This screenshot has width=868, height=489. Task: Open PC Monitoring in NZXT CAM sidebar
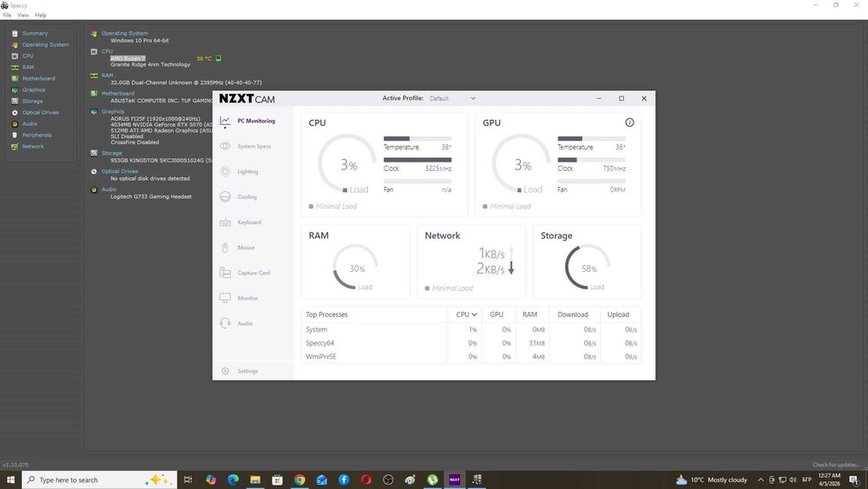[x=248, y=121]
